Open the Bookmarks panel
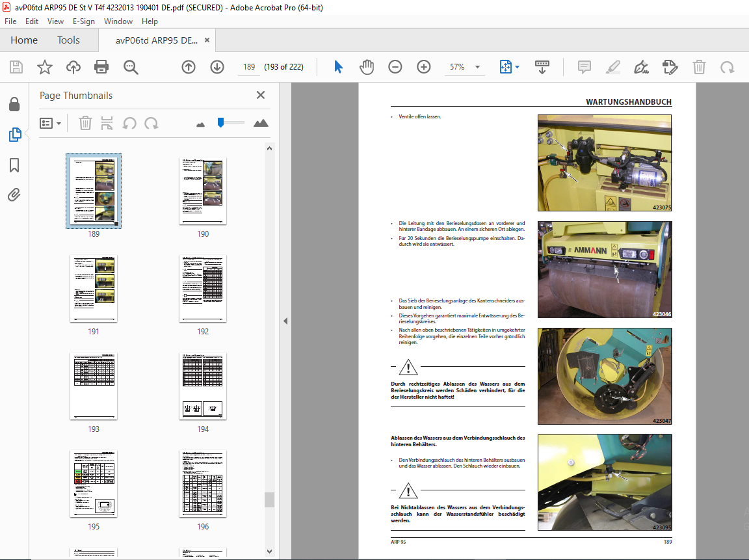749x560 pixels. 14,165
